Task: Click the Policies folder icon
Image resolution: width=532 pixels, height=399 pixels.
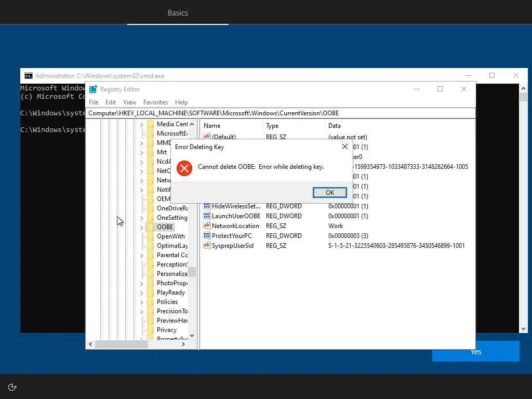Action: [x=150, y=302]
